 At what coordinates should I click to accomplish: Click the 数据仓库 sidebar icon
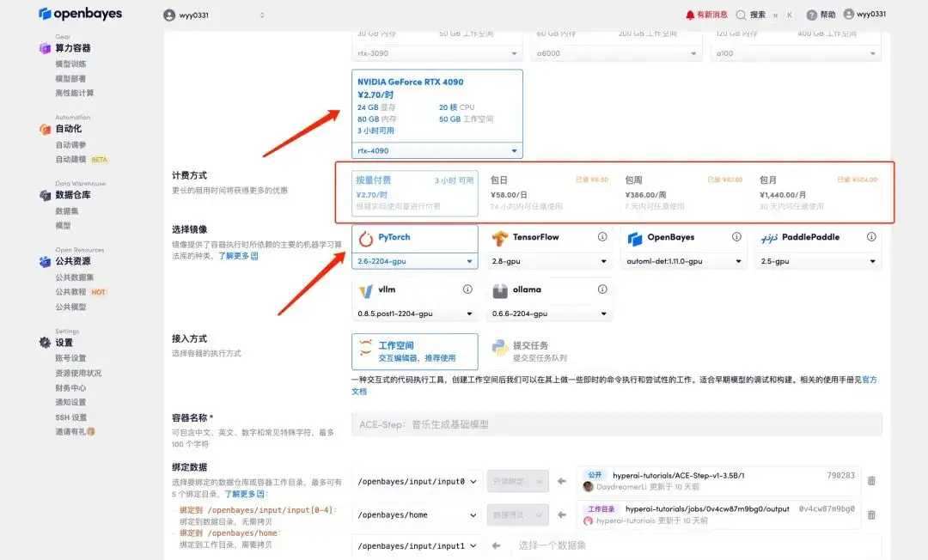pos(45,195)
